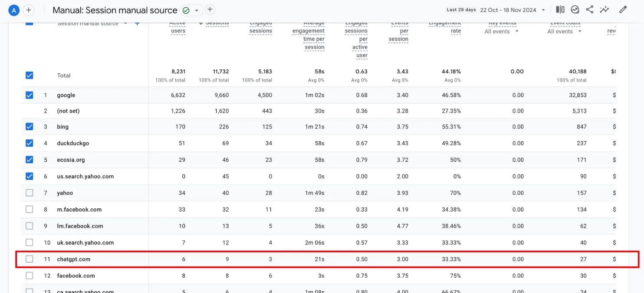Viewport: 644px width, 293px height.
Task: Click the sparkline trend icon in the toolbar
Action: click(x=604, y=10)
